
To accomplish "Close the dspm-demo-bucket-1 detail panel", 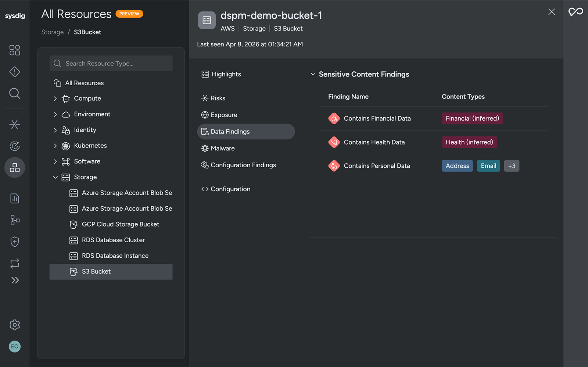I will click(551, 12).
